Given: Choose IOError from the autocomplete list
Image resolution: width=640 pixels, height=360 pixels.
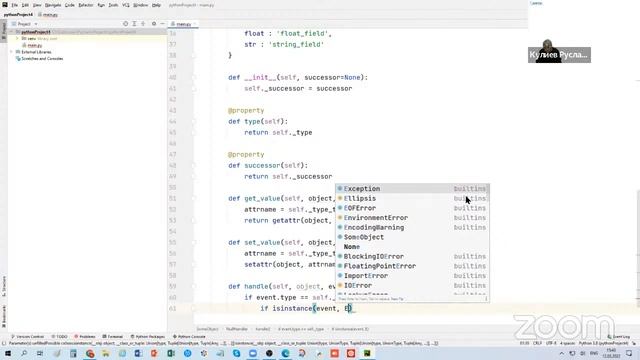Looking at the screenshot, I should [412, 285].
